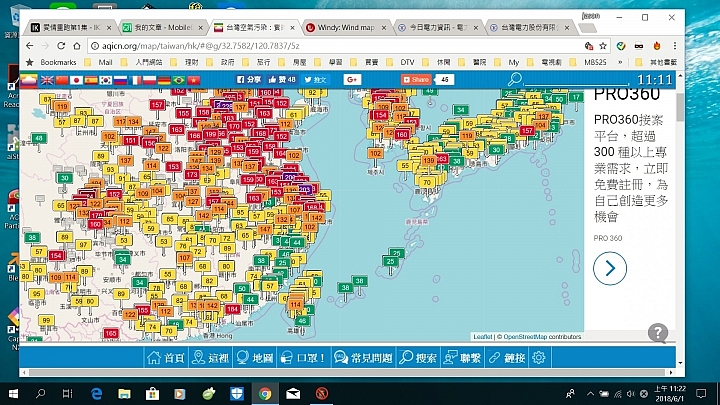Viewport: 720px width, 405px height.
Task: Share page via Facebook 分享 button
Action: 248,80
